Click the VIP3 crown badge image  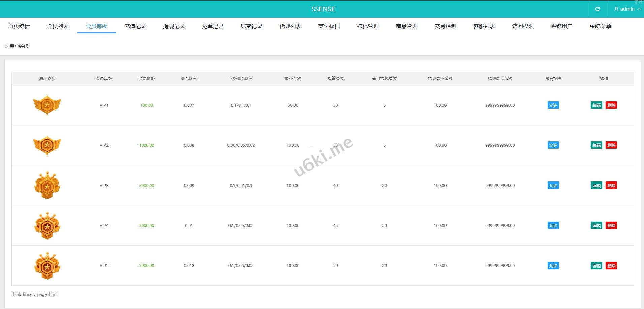47,185
